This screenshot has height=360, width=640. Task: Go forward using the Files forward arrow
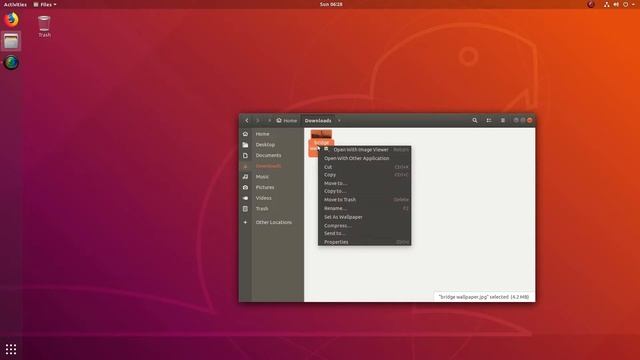pos(258,120)
